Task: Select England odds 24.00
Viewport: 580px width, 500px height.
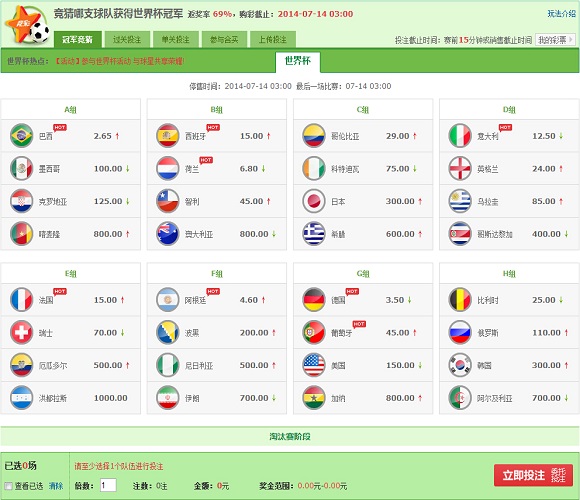Action: click(x=544, y=169)
